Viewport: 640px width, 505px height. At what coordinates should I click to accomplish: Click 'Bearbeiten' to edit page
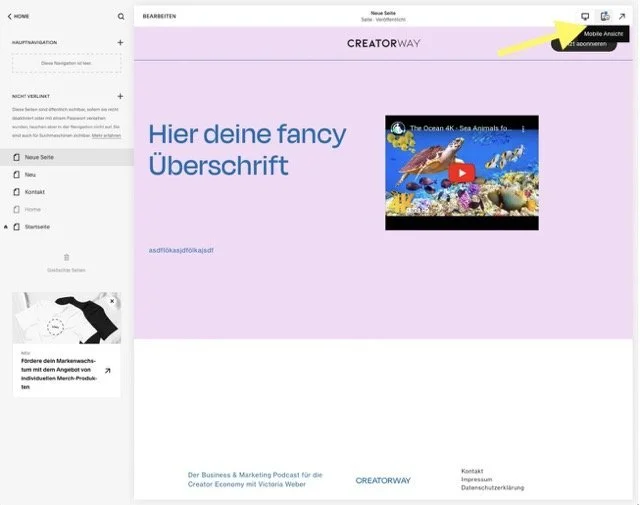point(159,16)
